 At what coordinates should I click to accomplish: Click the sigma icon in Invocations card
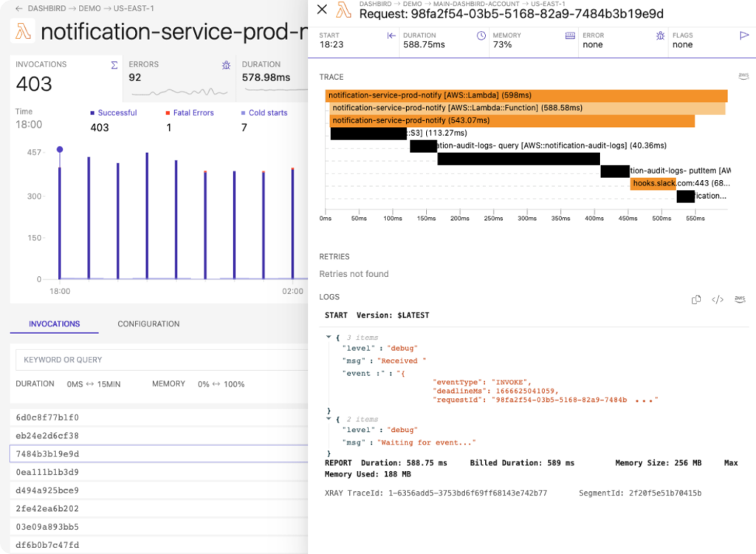[x=114, y=65]
